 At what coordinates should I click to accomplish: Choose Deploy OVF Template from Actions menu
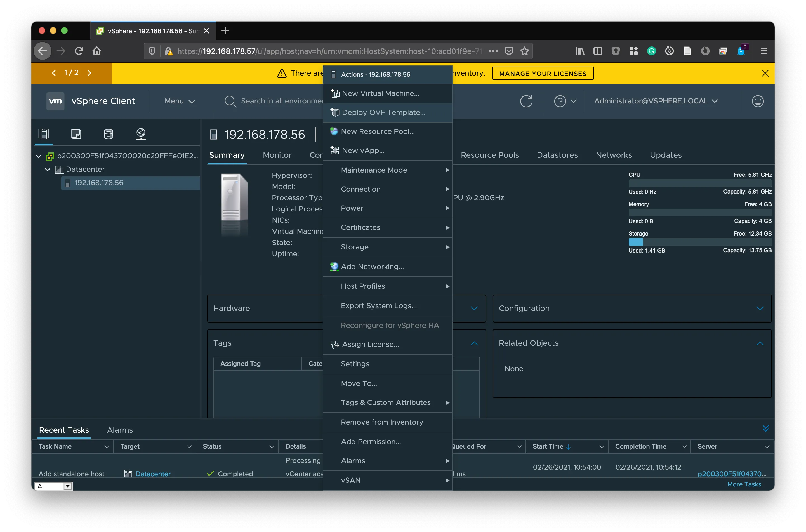tap(383, 113)
